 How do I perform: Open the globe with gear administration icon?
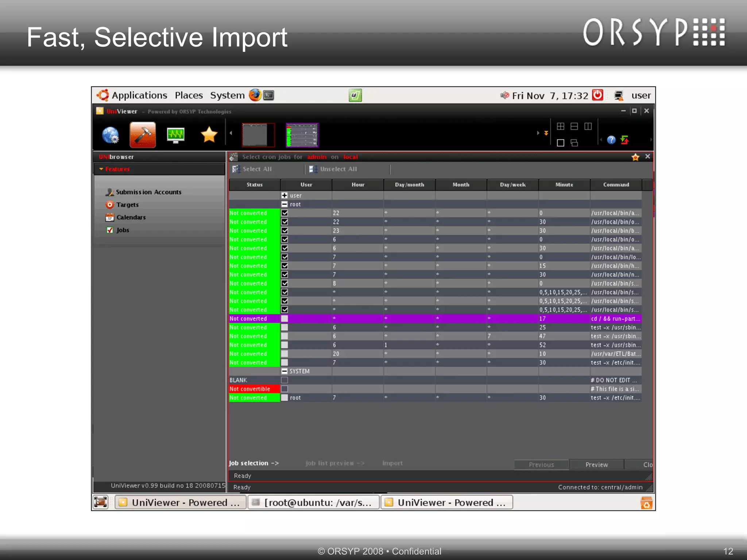[111, 135]
